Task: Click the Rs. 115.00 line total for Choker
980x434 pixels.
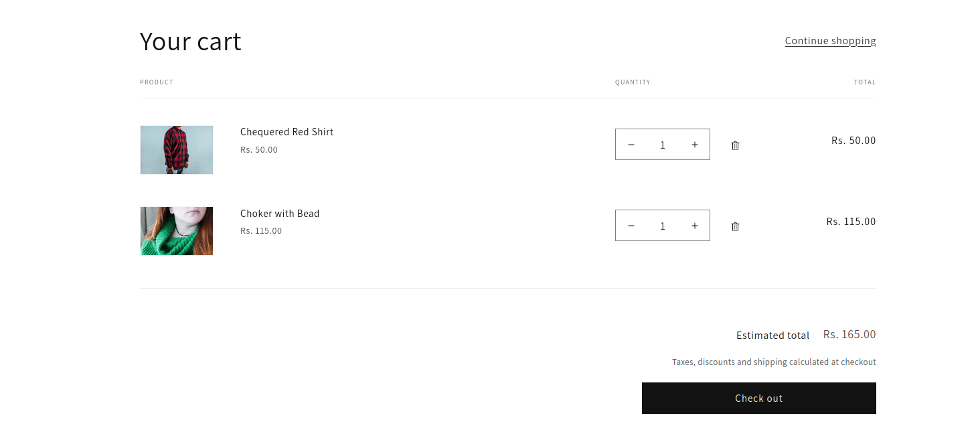Action: 851,222
